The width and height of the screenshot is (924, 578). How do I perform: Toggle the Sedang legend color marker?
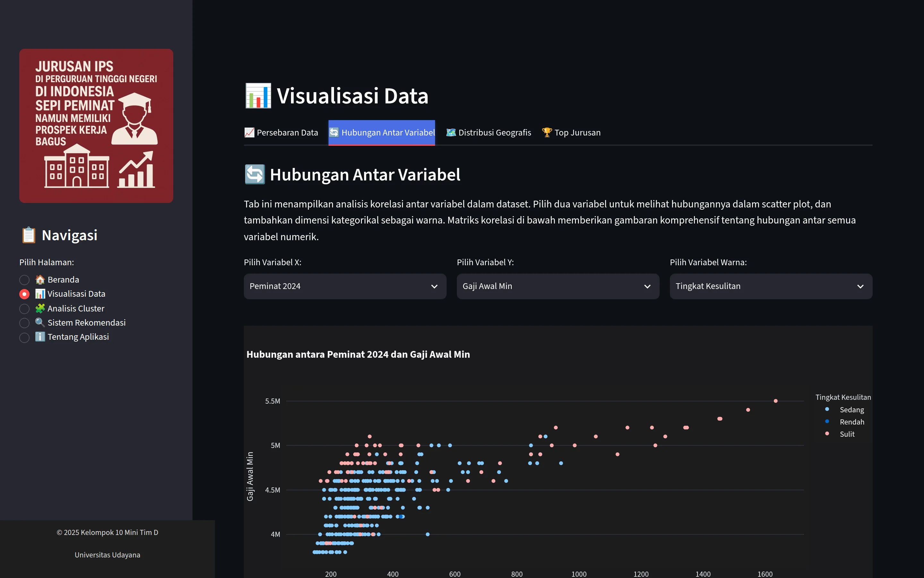tap(827, 409)
